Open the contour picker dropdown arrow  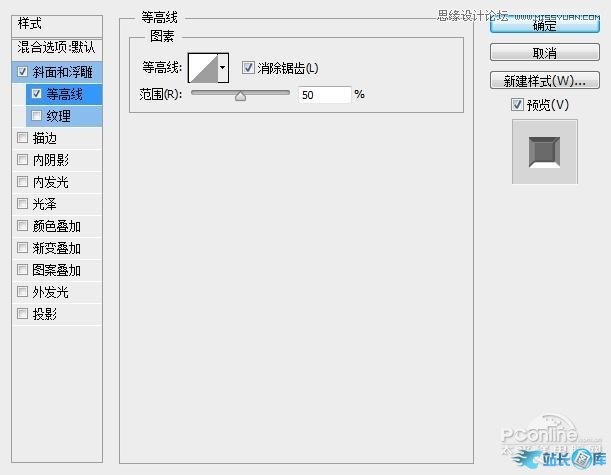(x=223, y=68)
